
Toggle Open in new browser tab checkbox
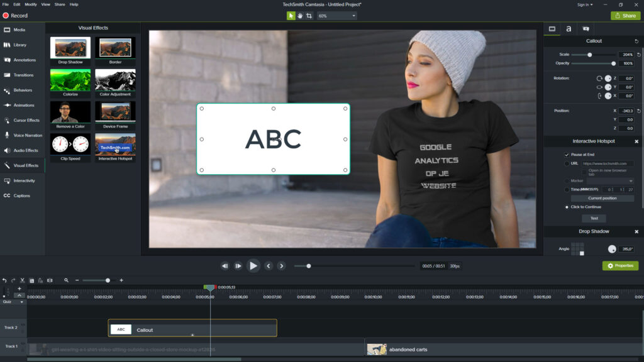(x=584, y=172)
